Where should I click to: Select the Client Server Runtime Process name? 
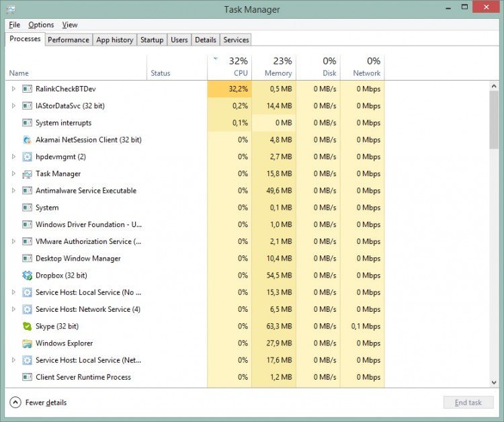83,377
